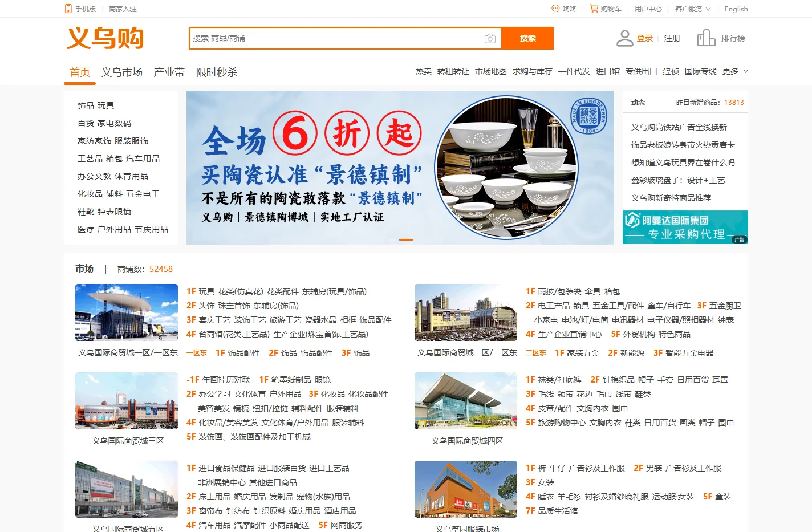The width and height of the screenshot is (812, 532).
Task: Open 袜类/打底裤 under 四区 1F
Action: [560, 380]
